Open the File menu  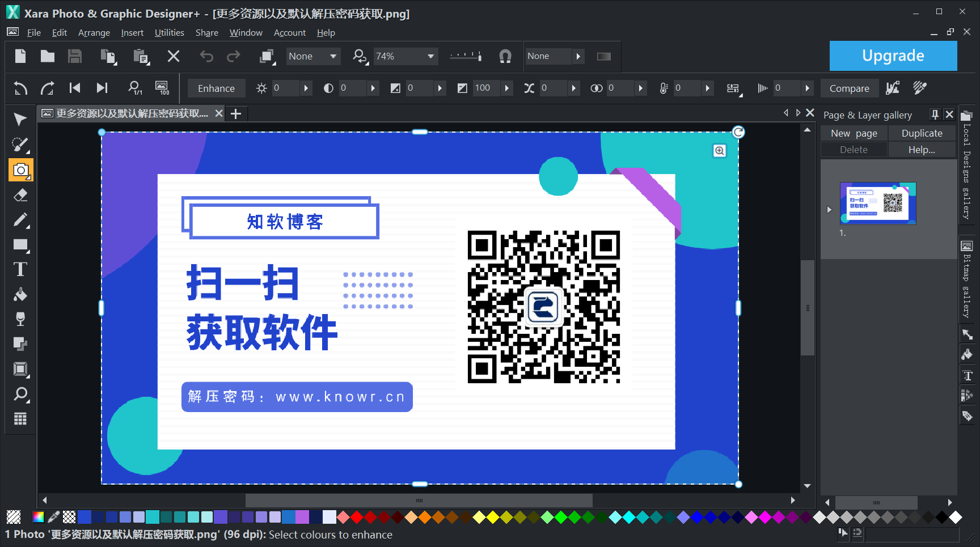tap(34, 33)
